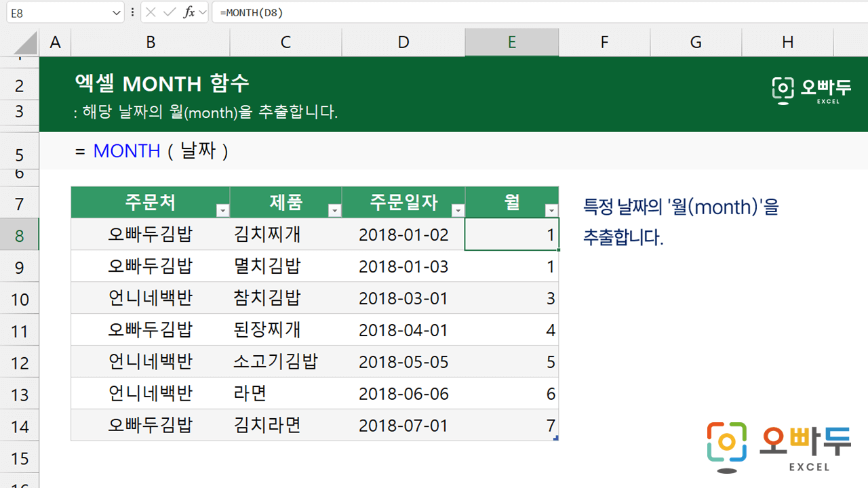Select column C header
The height and width of the screenshot is (488, 868).
pyautogui.click(x=285, y=42)
